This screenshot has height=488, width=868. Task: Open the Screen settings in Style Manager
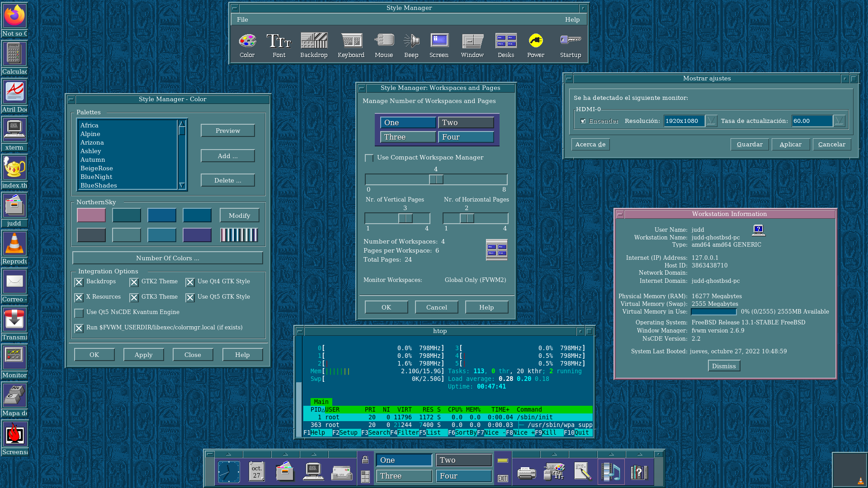point(439,45)
